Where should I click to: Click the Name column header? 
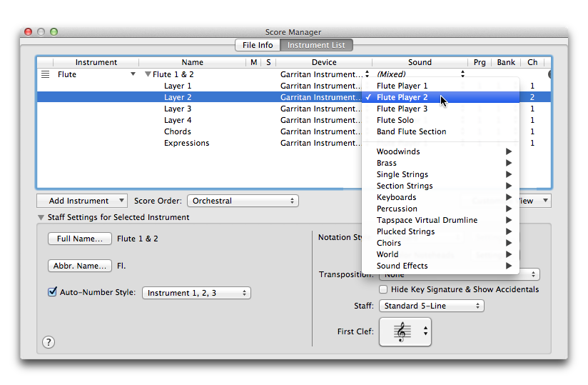[193, 62]
